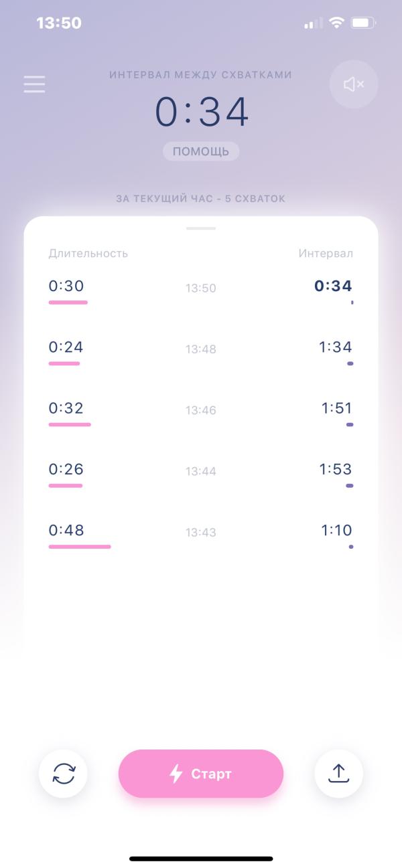Screen dimensions: 402x868
Task: Tap the large 0:34 interval timer
Action: [x=202, y=111]
